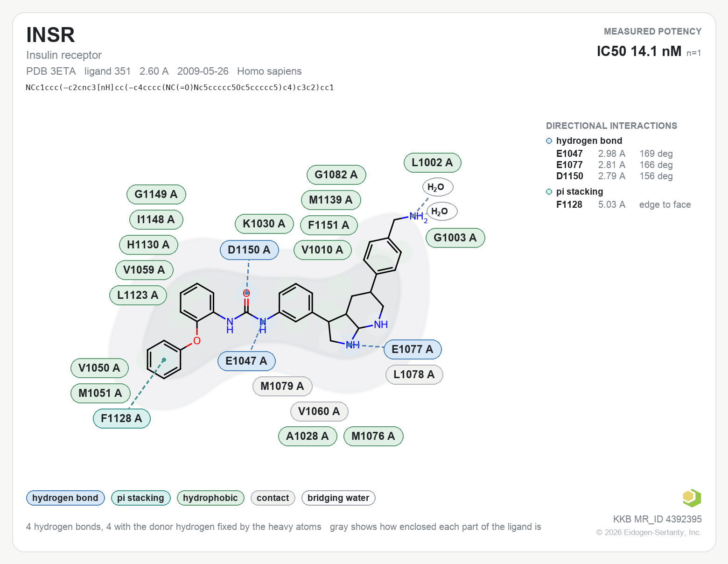
Task: Click the Eidogen-Sertanty copyright text
Action: [649, 533]
